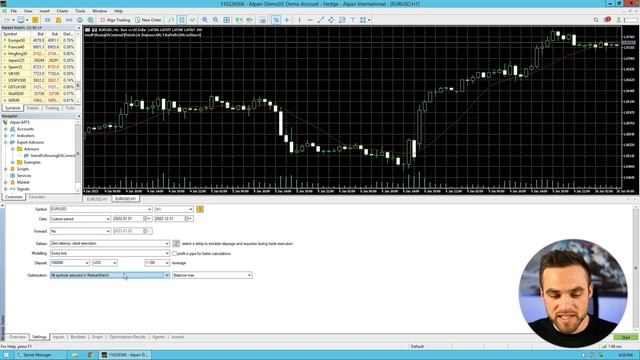
Task: Switch to Details tab in Market Watch
Action: (33, 108)
